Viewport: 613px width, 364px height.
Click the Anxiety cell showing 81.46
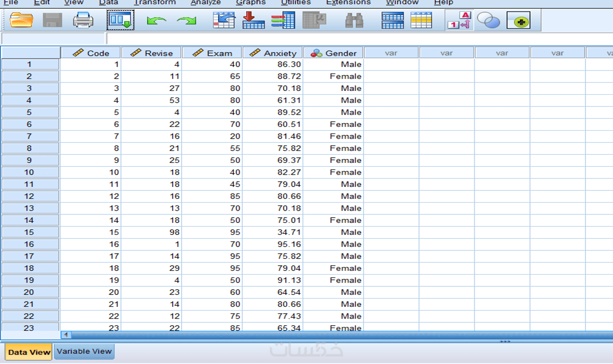pos(273,136)
